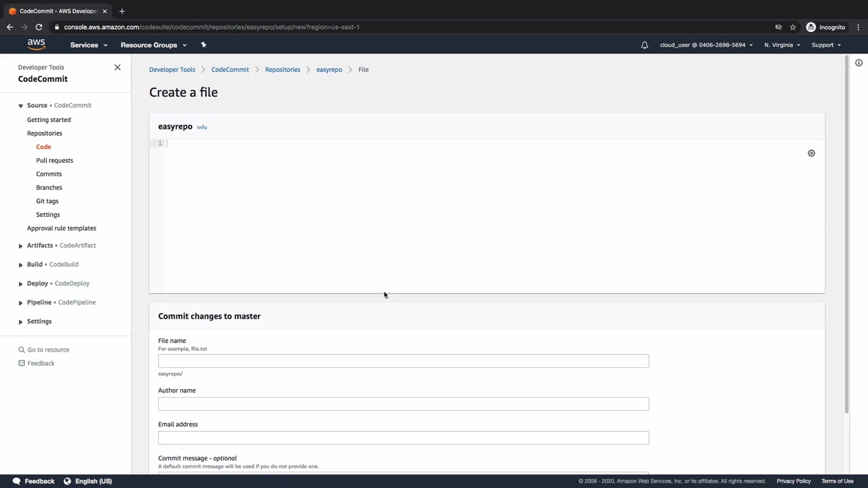The image size is (868, 488).
Task: Open Git tags in the sidebar
Action: 47,201
